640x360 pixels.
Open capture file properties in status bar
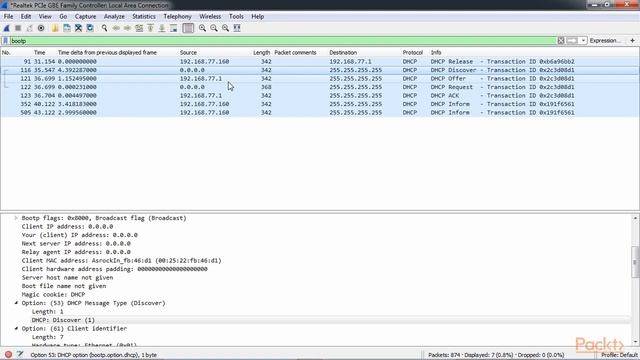[x=20, y=355]
